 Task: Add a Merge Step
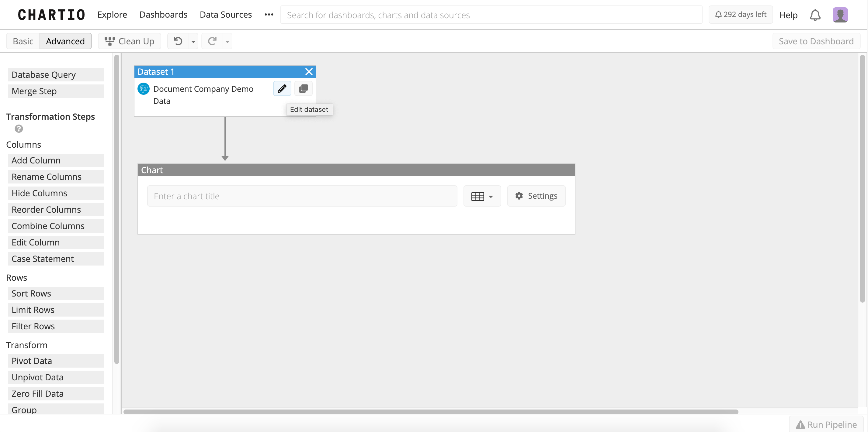pos(56,91)
